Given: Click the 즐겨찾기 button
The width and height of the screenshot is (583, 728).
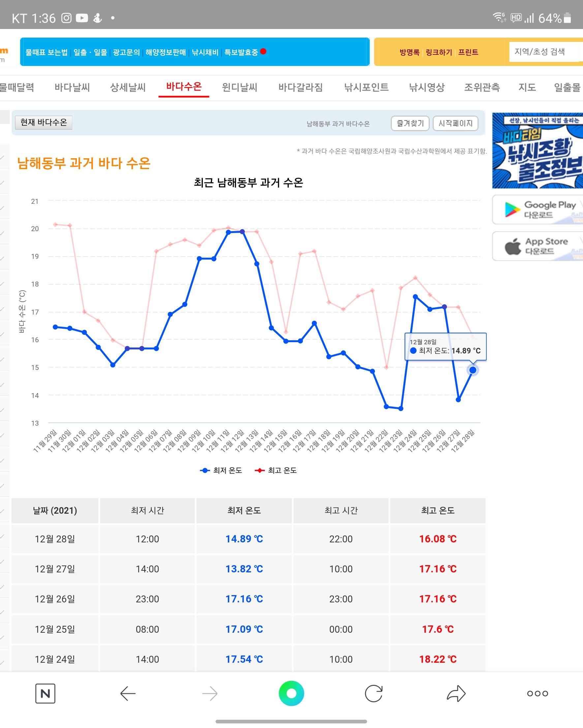Looking at the screenshot, I should (410, 123).
